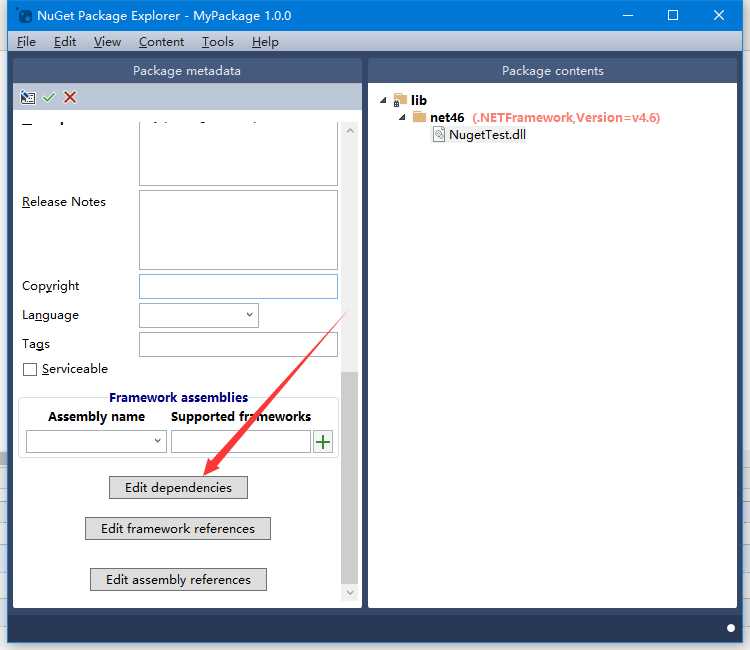This screenshot has width=750, height=650.
Task: Click the edit metadata source icon
Action: [x=28, y=98]
